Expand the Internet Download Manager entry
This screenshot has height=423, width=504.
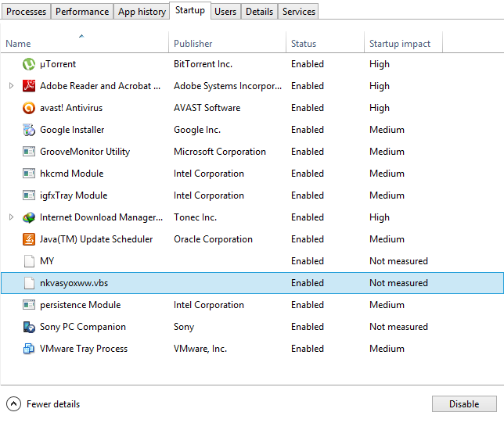pos(11,217)
